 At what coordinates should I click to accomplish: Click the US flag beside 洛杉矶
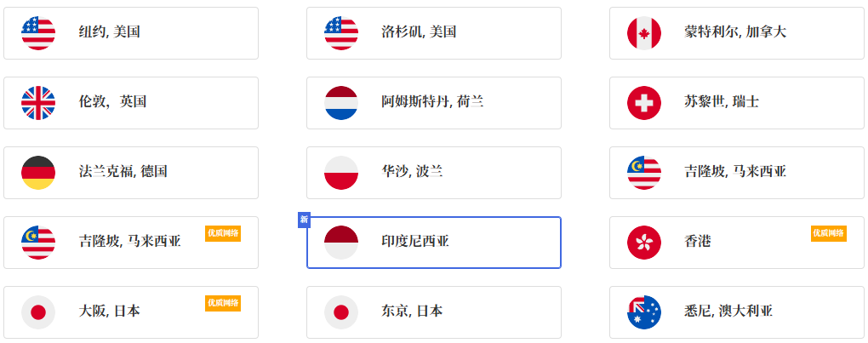tap(341, 33)
